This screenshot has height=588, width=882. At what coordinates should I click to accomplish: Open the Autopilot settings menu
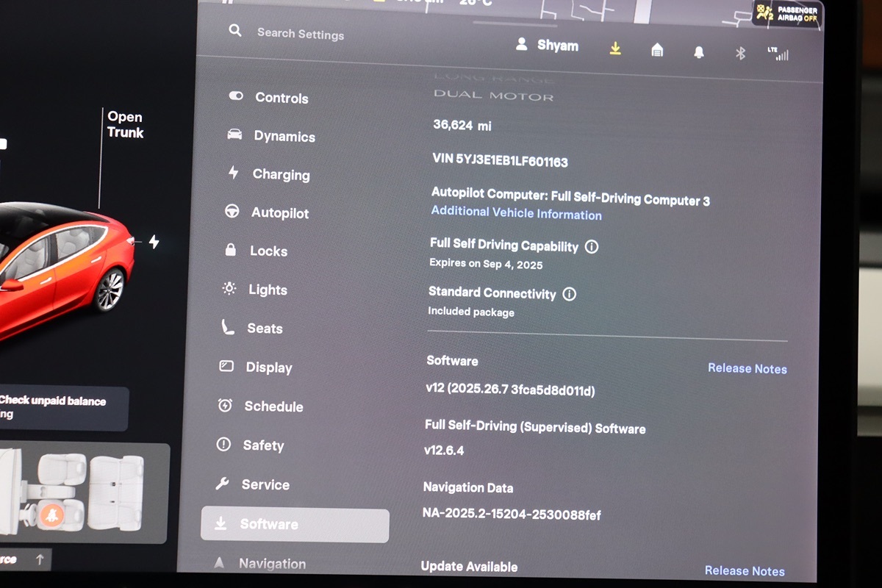click(279, 213)
